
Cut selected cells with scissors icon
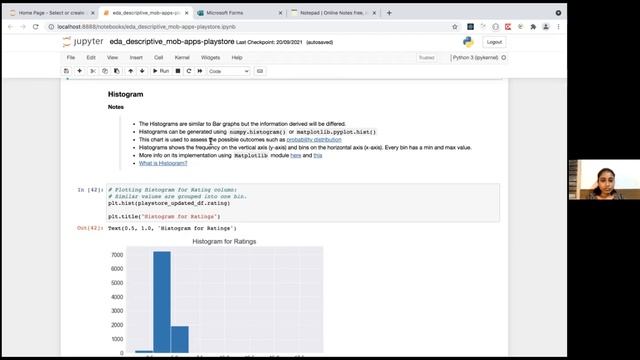pyautogui.click(x=93, y=71)
